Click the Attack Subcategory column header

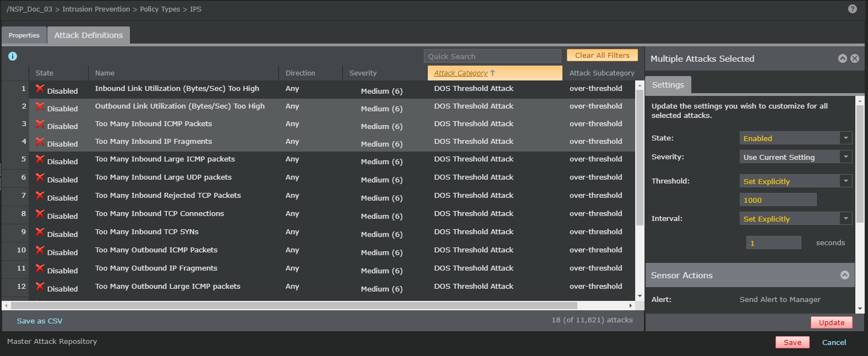[x=602, y=73]
